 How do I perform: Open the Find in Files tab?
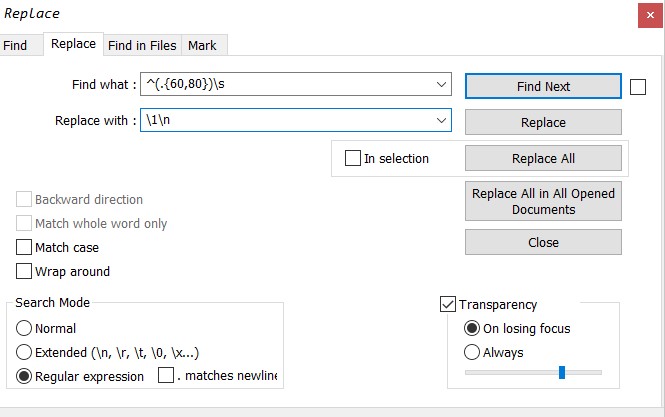click(142, 45)
